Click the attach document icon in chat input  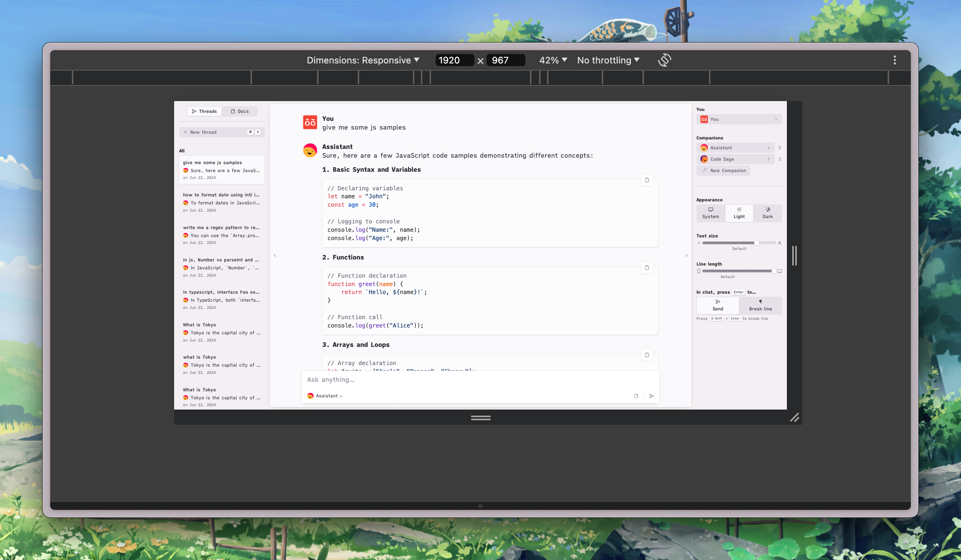(636, 396)
